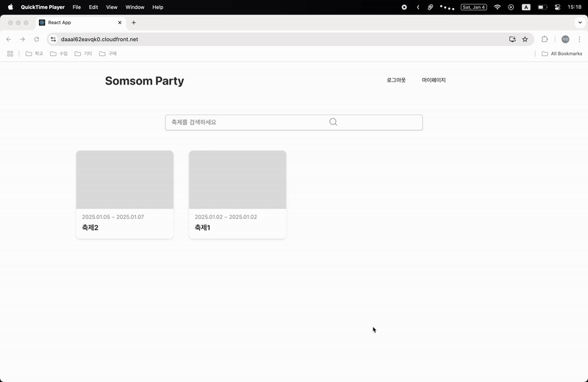This screenshot has height=382, width=588.
Task: Click the 축제1 title text
Action: pyautogui.click(x=202, y=228)
